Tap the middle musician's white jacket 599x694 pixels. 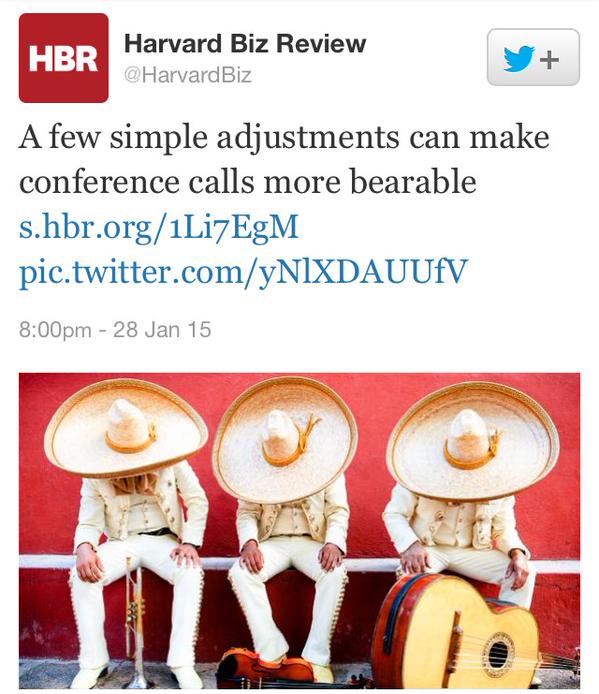(293, 518)
